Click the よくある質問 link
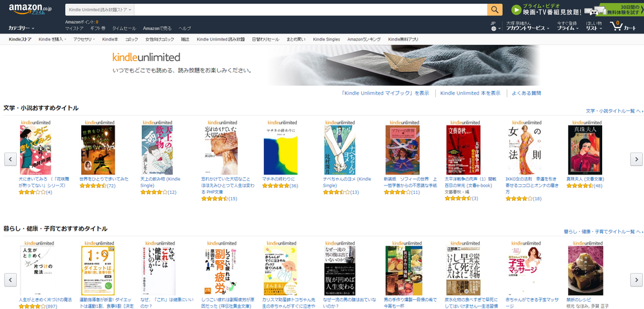 [527, 93]
